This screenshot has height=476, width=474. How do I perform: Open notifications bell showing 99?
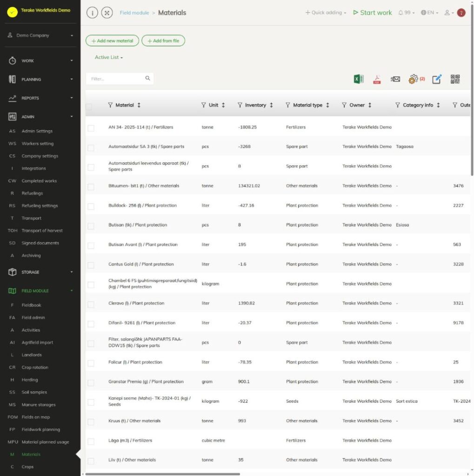[x=406, y=13]
